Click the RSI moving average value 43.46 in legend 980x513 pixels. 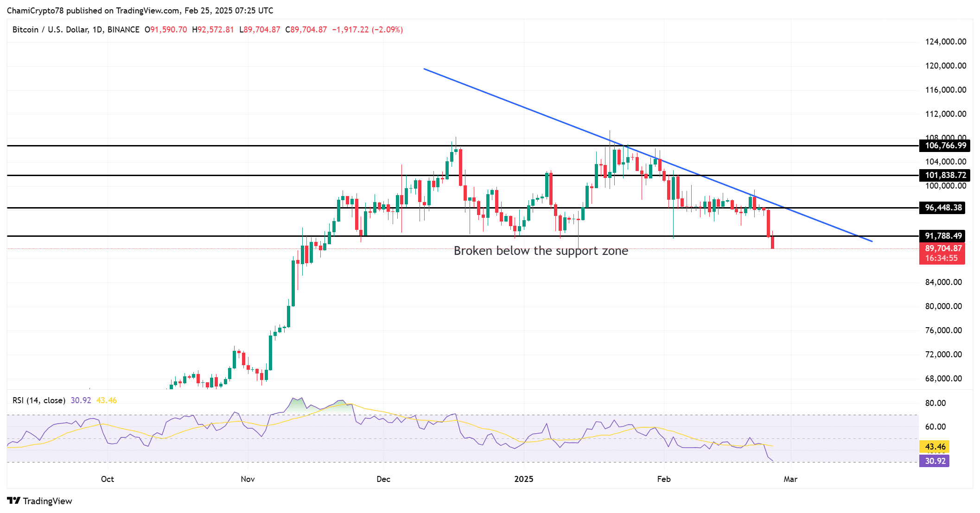[x=107, y=400]
